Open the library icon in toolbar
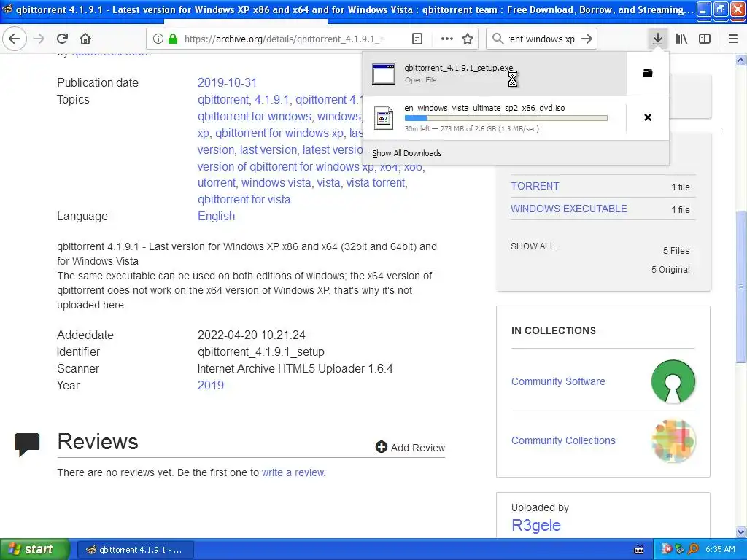 point(681,39)
